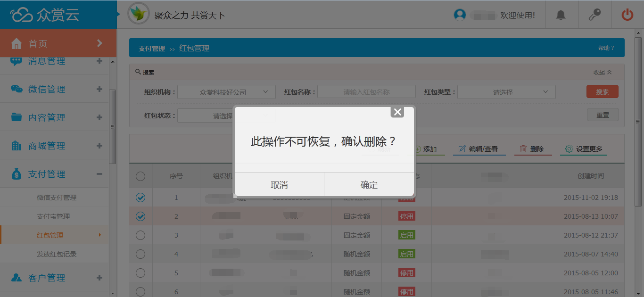Click the key password icon in header
Viewport: 644px width, 297px height.
pyautogui.click(x=594, y=15)
